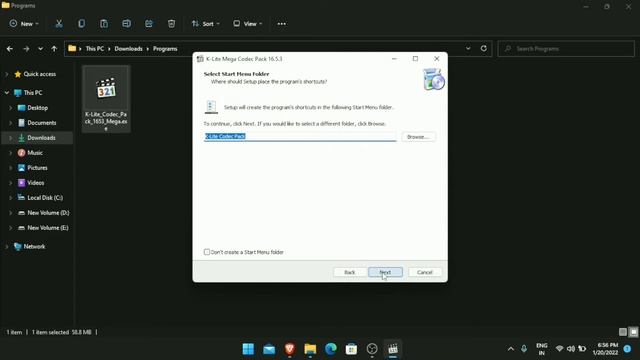Screen dimensions: 640x360
Task: Click the Programs breadcrumb in address bar
Action: (x=165, y=49)
